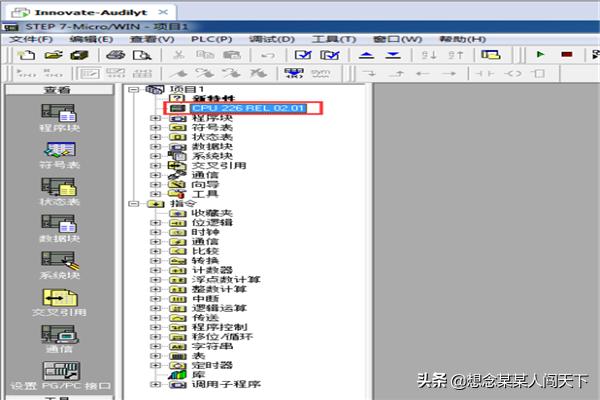Select the 计数器 instruction folder
This screenshot has width=600, height=400.
coord(212,270)
